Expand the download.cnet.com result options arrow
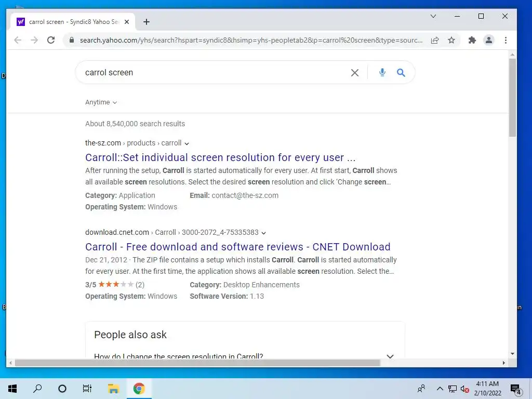This screenshot has width=532, height=399. tap(263, 233)
